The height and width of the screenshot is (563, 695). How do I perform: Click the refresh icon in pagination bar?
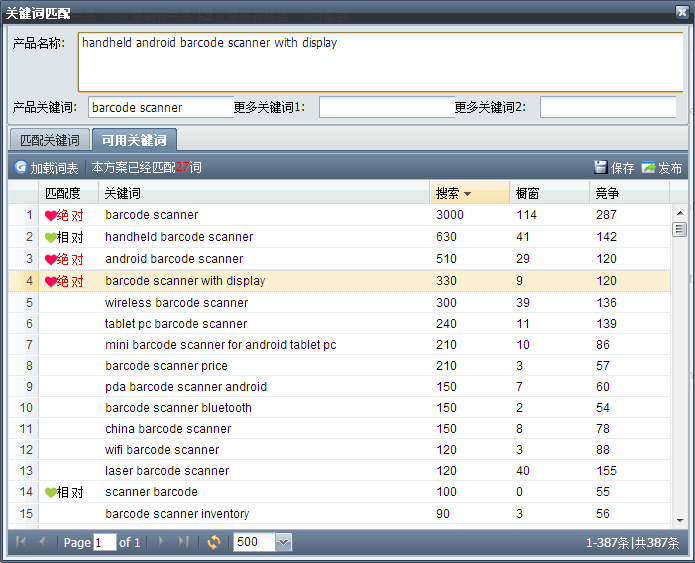213,542
